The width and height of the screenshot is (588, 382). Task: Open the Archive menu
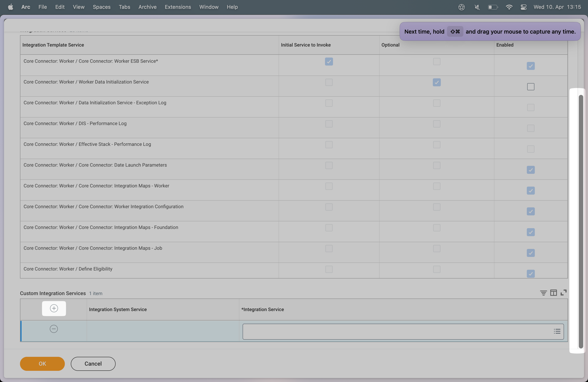pos(147,7)
